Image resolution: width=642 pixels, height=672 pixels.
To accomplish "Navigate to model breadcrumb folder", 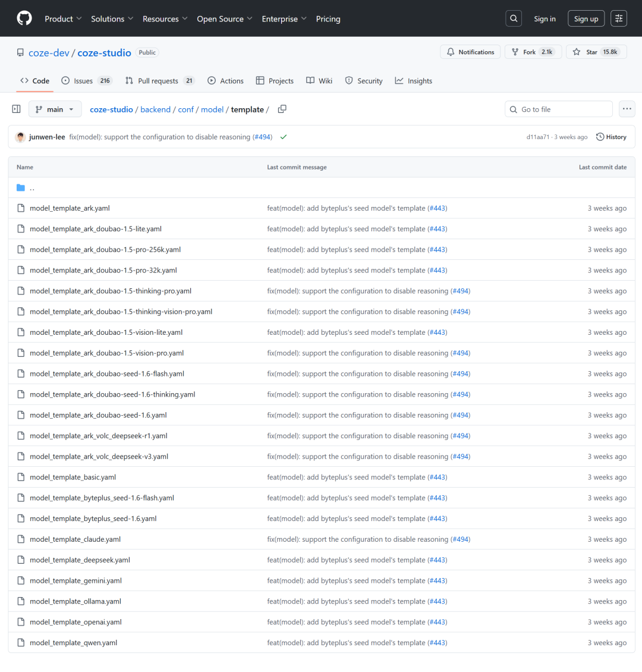I will pyautogui.click(x=212, y=109).
